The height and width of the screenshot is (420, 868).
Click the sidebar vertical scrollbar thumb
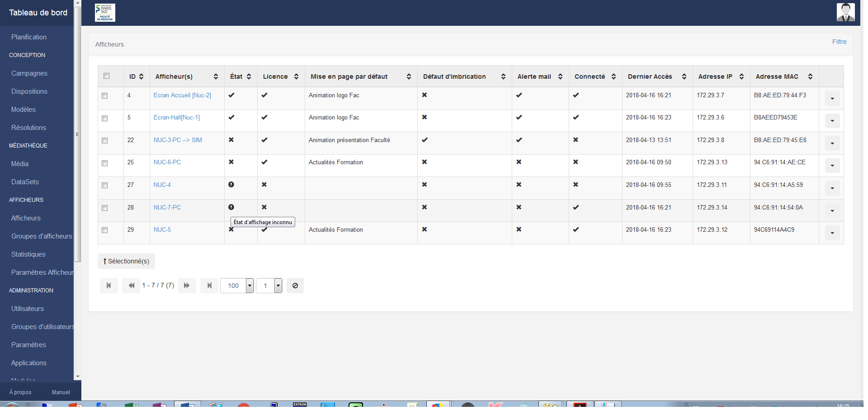(77, 134)
